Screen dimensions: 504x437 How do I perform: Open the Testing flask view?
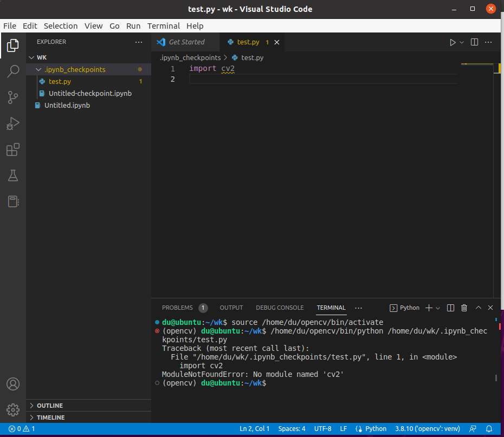13,175
